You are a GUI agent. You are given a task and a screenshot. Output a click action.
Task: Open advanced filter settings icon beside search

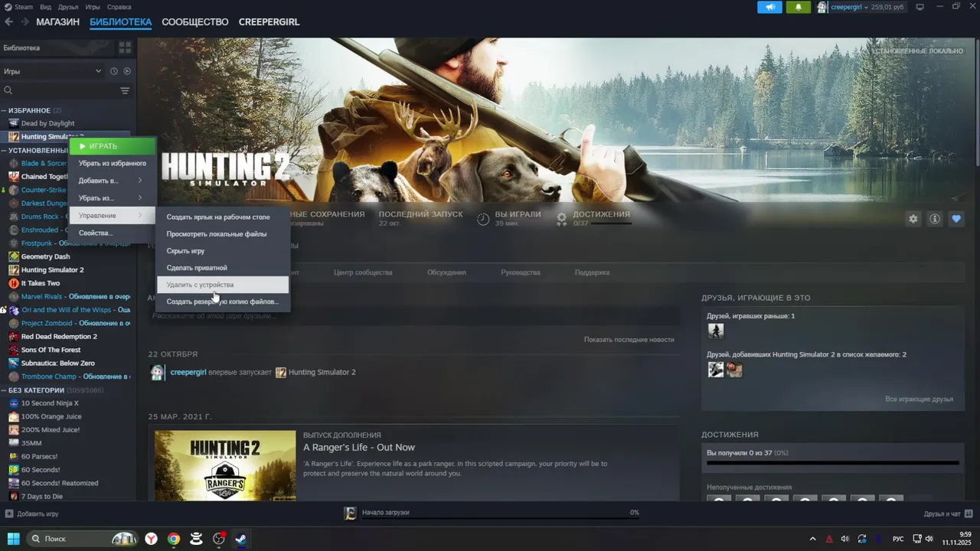click(125, 90)
